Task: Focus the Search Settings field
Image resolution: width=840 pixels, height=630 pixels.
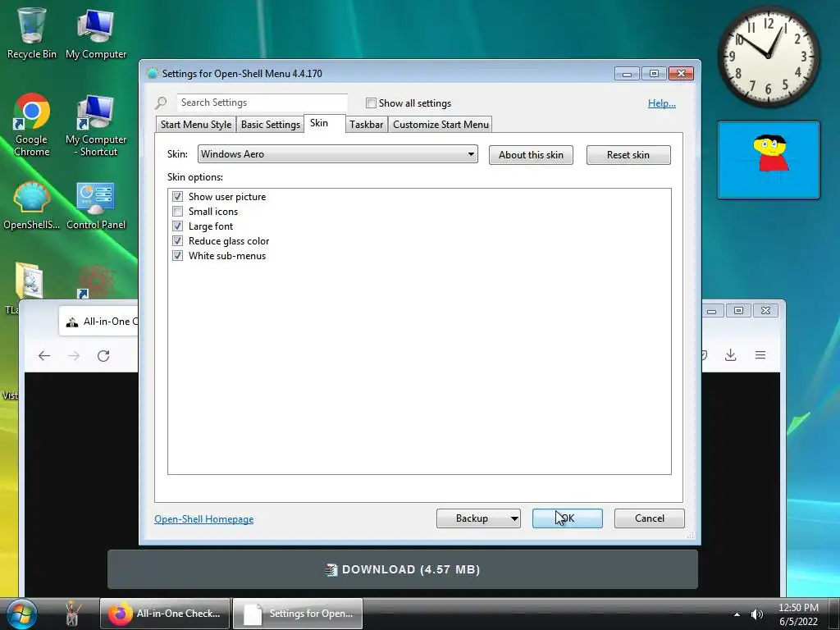Action: pos(262,103)
